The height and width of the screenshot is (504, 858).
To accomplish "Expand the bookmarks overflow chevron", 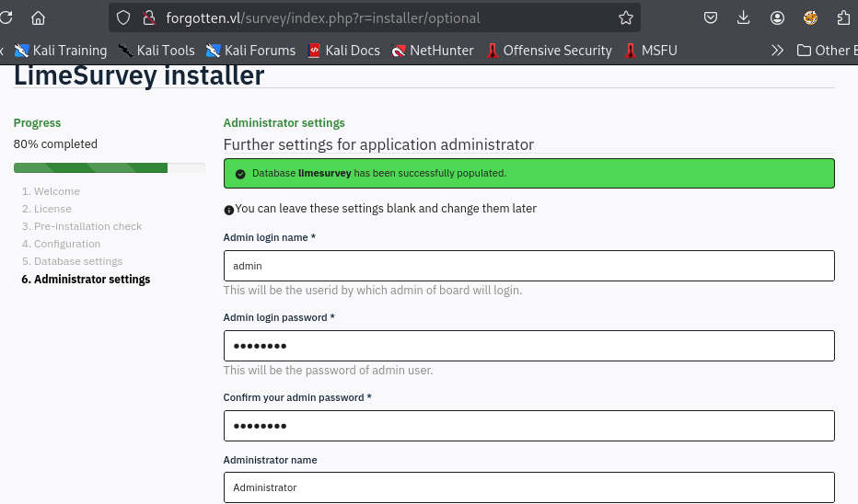I will pos(778,51).
